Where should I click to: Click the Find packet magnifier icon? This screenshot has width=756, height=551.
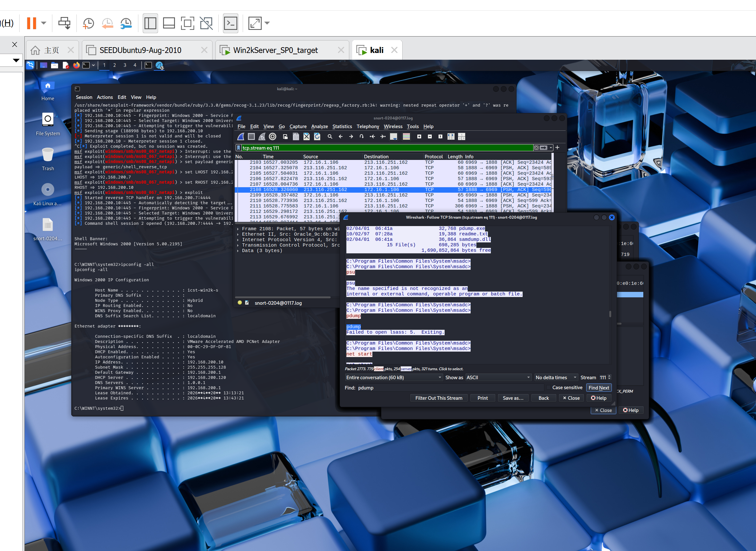click(x=329, y=136)
